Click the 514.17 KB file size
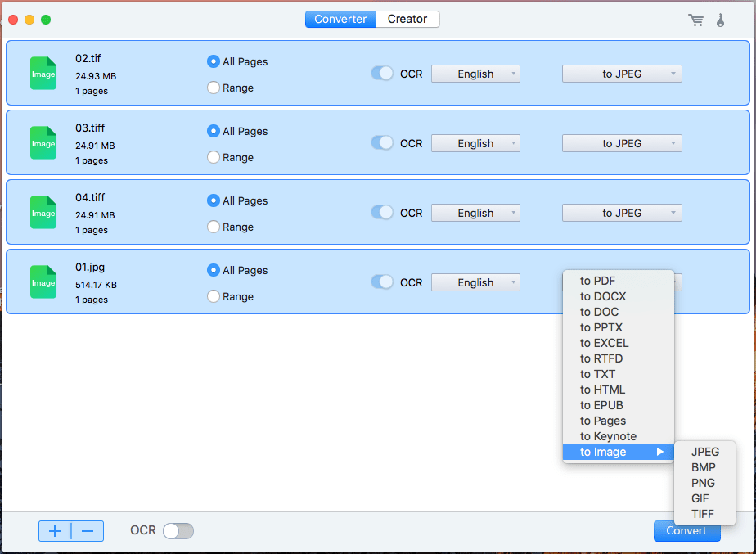 (96, 285)
